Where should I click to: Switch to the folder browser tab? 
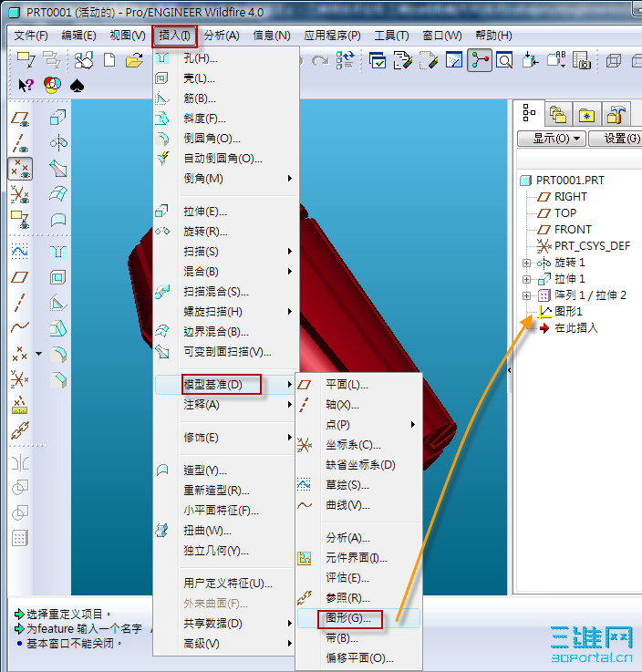coord(558,114)
